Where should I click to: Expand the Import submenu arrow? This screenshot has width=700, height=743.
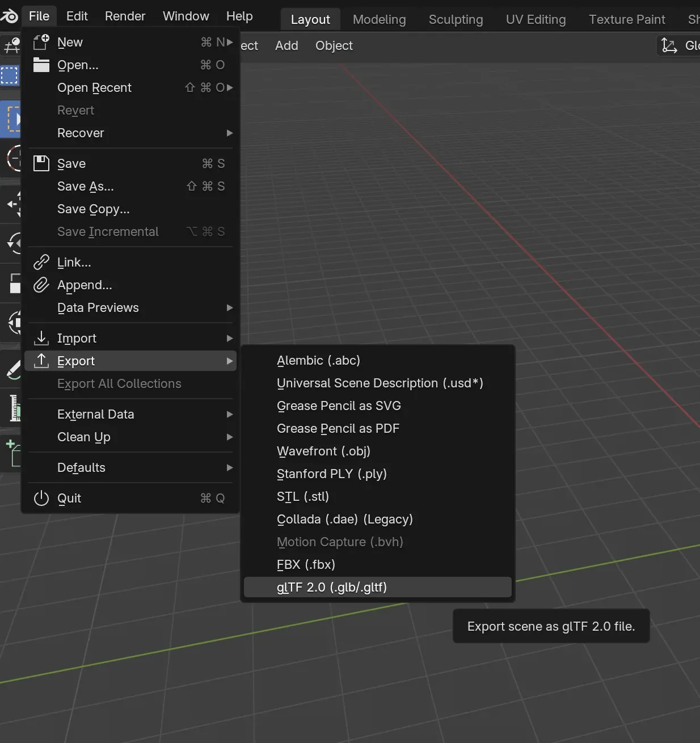(230, 338)
